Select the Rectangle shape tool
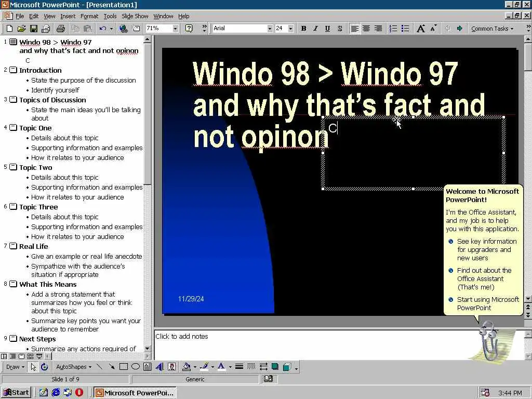 coord(124,367)
